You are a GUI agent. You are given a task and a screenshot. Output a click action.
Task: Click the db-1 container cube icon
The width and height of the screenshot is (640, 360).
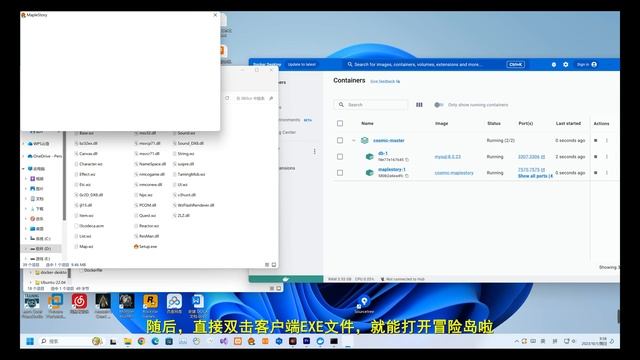[x=369, y=156]
